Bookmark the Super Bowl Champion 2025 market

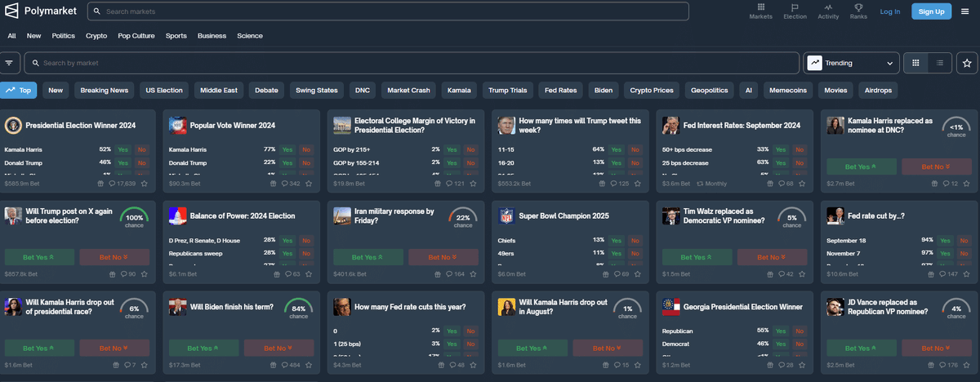coord(637,274)
